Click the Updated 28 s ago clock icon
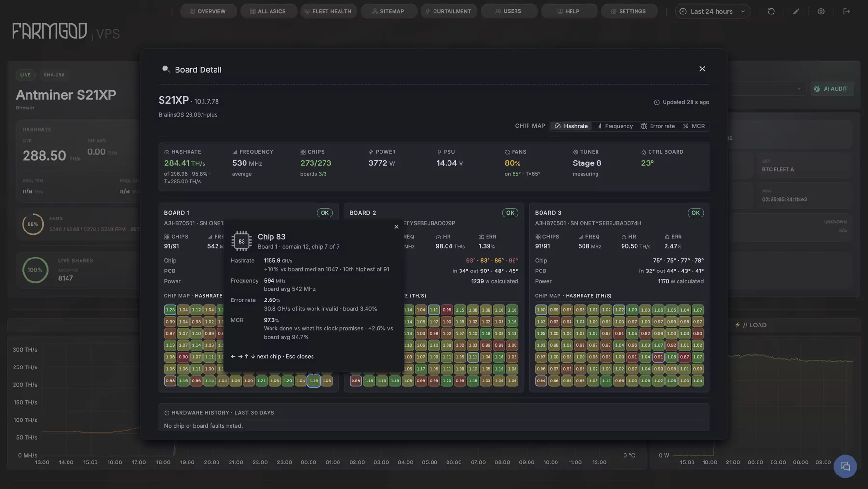 (x=656, y=102)
